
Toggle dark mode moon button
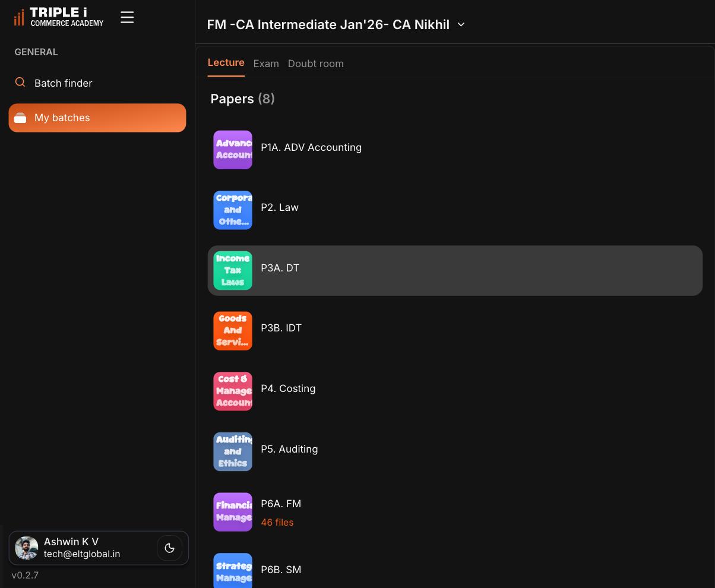click(169, 548)
